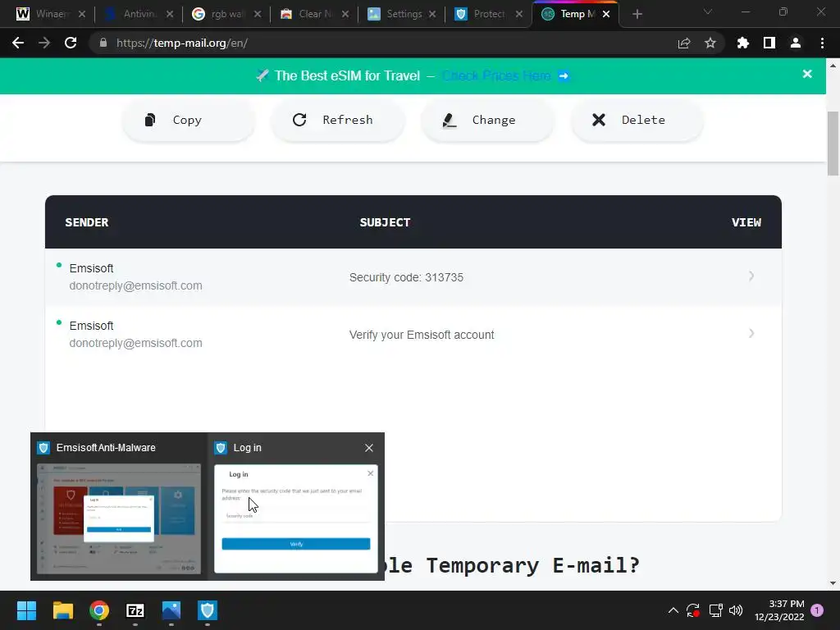Switch to the Protect tab

point(488,14)
